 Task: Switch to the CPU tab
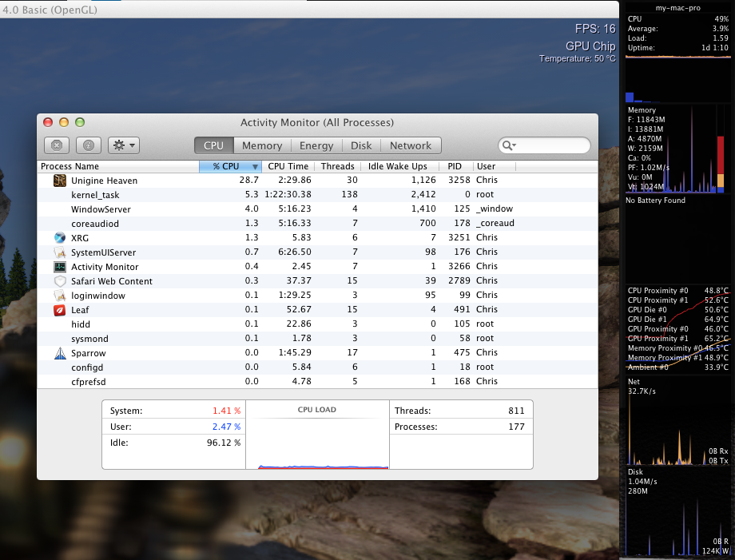click(x=214, y=145)
